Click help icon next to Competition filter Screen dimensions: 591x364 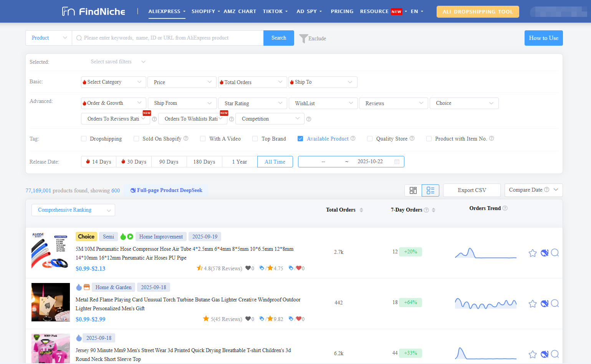click(309, 119)
